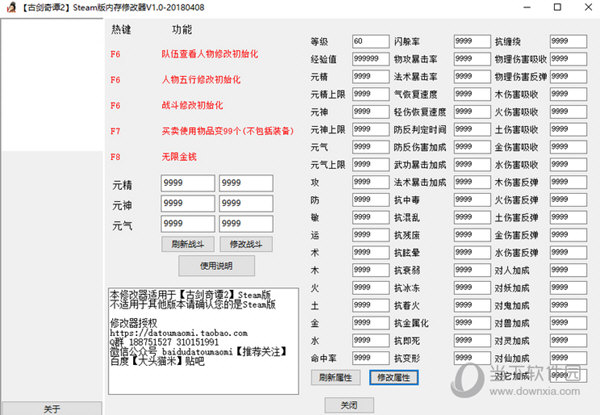The width and height of the screenshot is (600, 415).
Task: Select the 经验值 input field showing 999999
Action: pos(370,59)
